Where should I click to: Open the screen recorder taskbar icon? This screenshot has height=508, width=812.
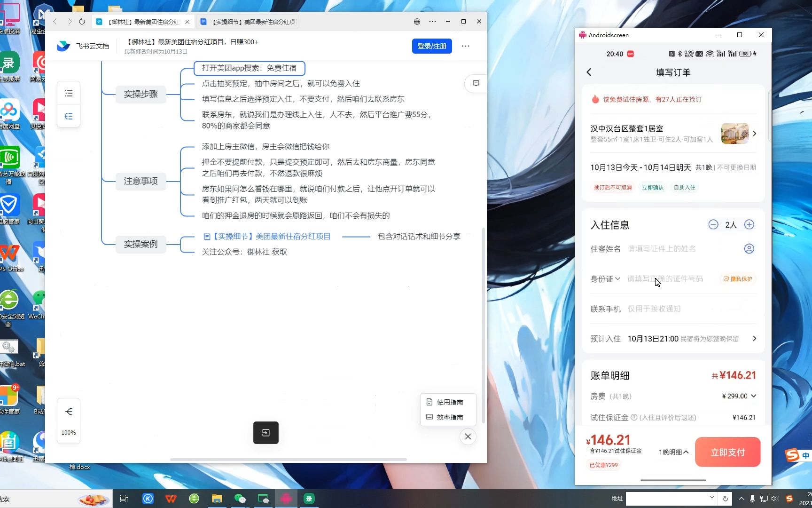coord(309,499)
